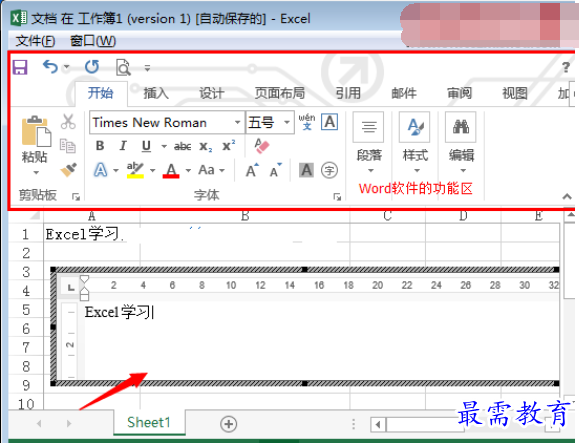
Task: Click horizontal scrollbar left arrow
Action: point(378,424)
